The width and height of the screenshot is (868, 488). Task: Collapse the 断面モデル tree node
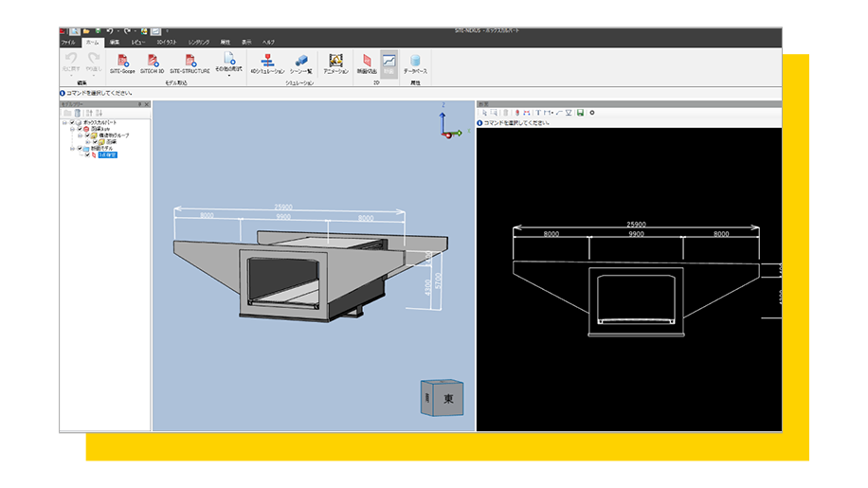tap(72, 149)
